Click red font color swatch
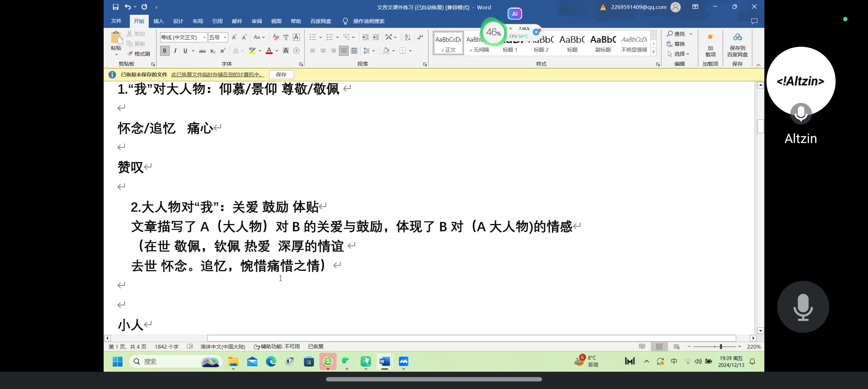Image resolution: width=868 pixels, height=389 pixels. (x=269, y=51)
